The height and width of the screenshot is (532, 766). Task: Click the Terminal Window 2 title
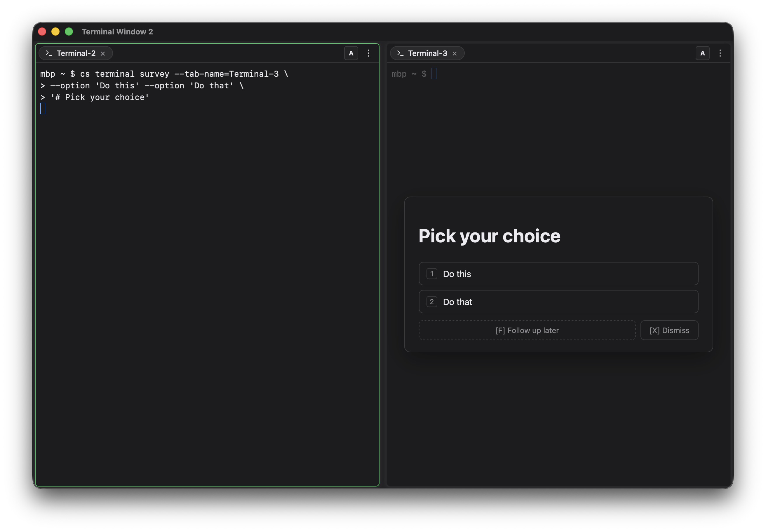[x=117, y=32]
